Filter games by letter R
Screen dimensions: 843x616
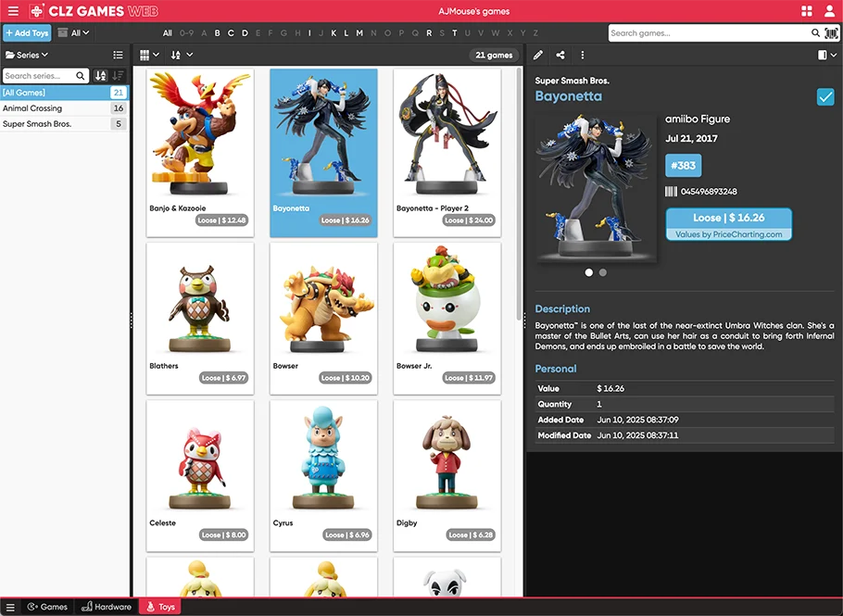click(x=429, y=32)
